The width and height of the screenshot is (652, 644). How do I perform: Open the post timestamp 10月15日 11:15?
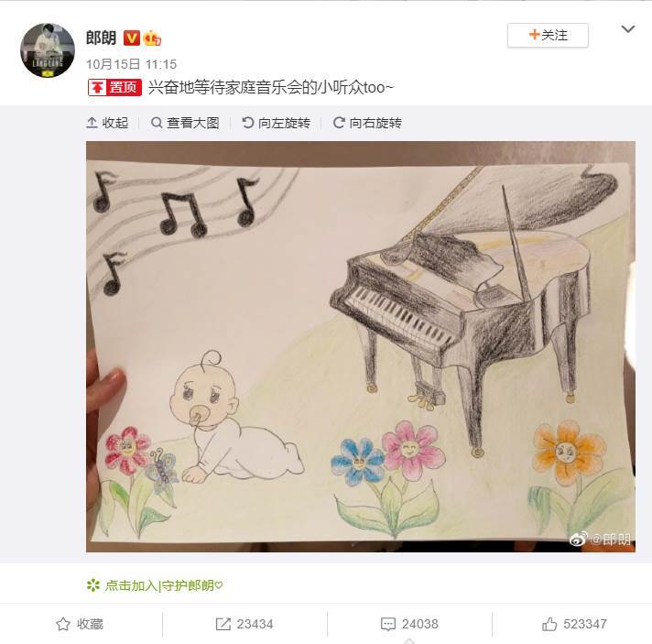(131, 64)
